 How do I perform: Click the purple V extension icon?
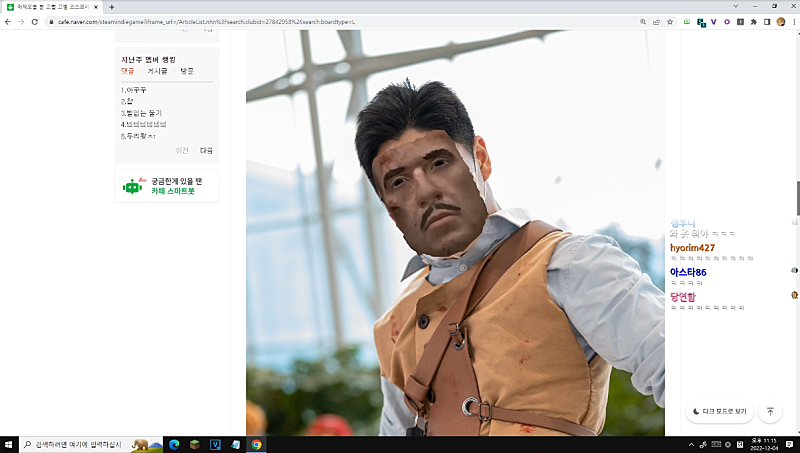(x=714, y=21)
